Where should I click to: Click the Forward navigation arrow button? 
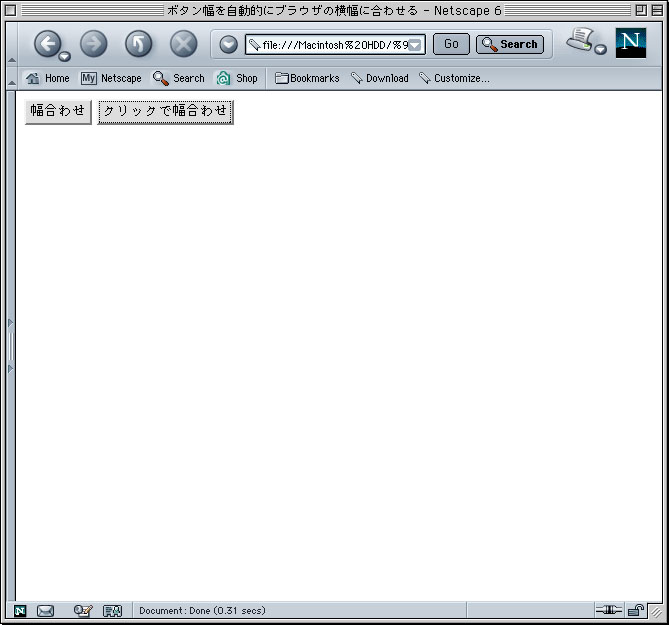tap(93, 44)
